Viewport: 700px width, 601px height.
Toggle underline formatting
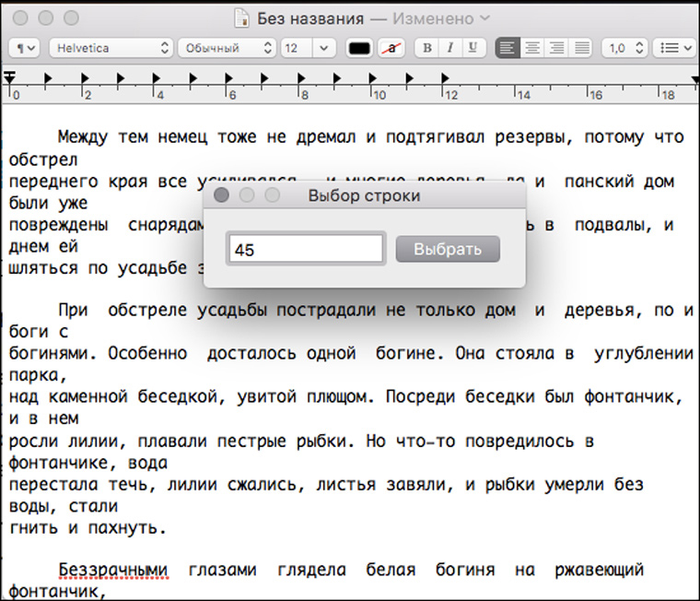[x=472, y=48]
